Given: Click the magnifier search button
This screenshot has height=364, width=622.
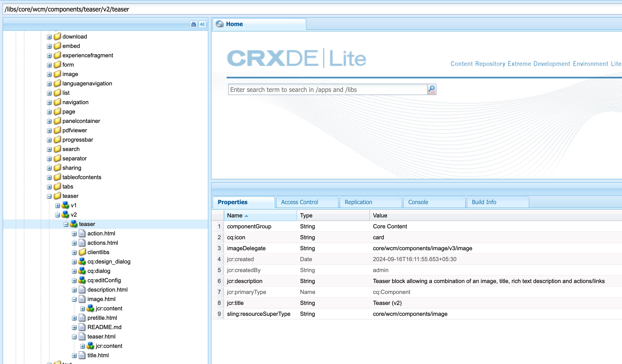Looking at the screenshot, I should click(432, 89).
